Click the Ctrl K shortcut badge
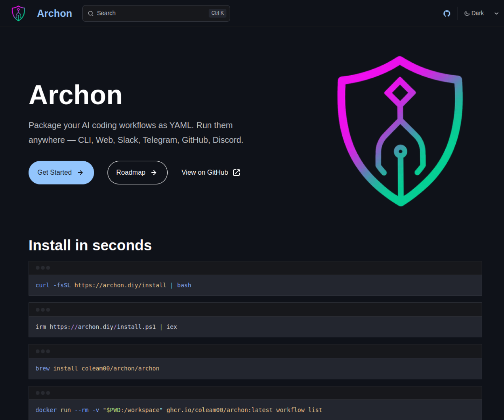 [x=218, y=13]
